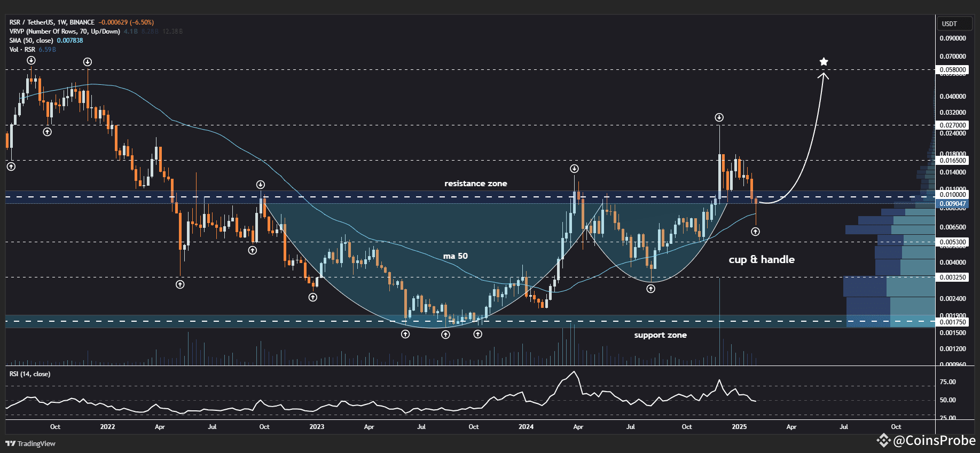Click the 'support zone' text label

(x=661, y=335)
